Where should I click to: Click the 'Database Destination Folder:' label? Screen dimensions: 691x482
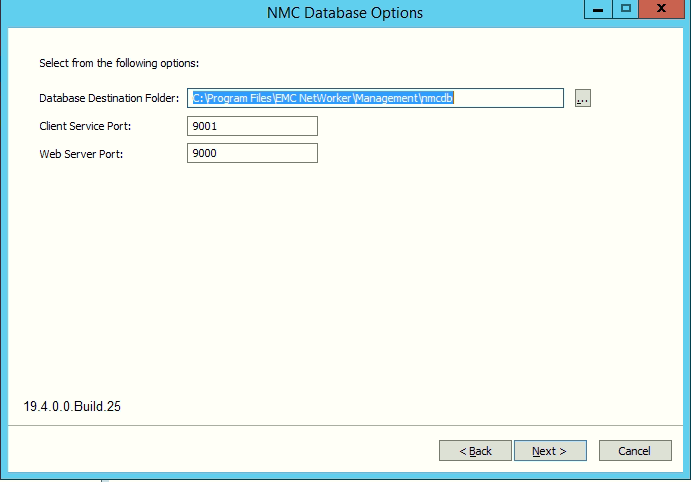click(109, 98)
